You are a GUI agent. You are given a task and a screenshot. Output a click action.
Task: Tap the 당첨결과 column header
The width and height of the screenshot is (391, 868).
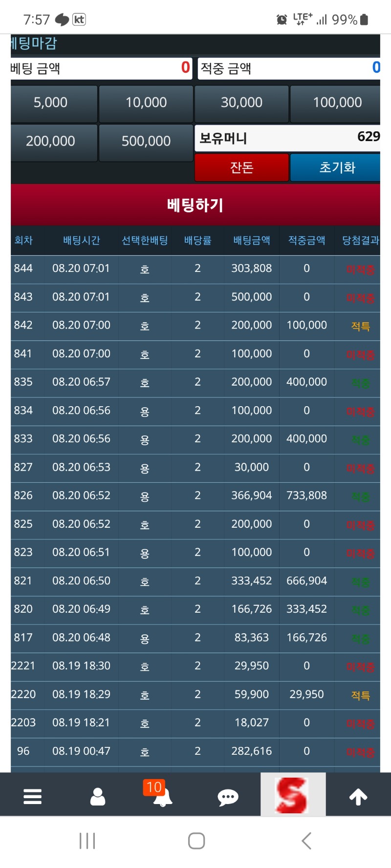361,240
